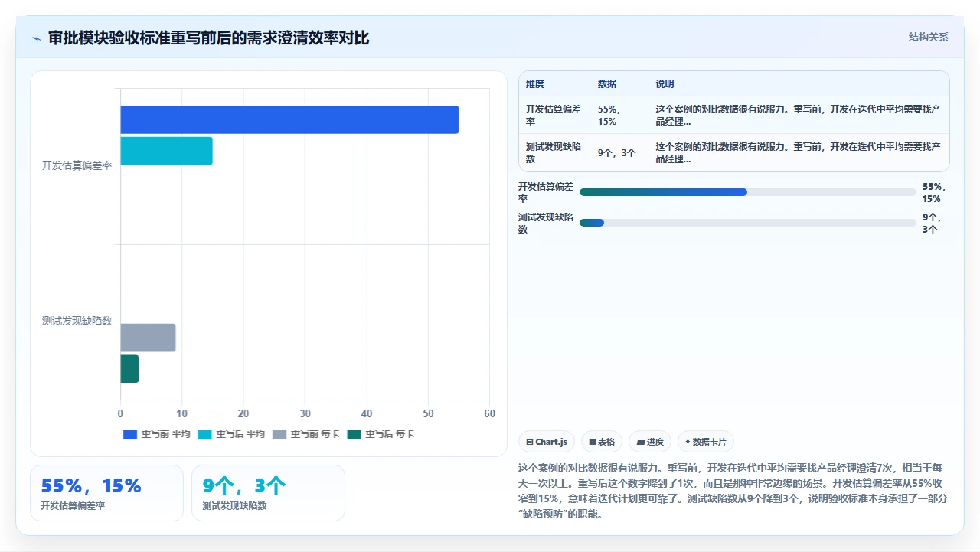980x552 pixels.
Task: Toggle the 重写前 每卡 legend item
Action: click(x=306, y=434)
